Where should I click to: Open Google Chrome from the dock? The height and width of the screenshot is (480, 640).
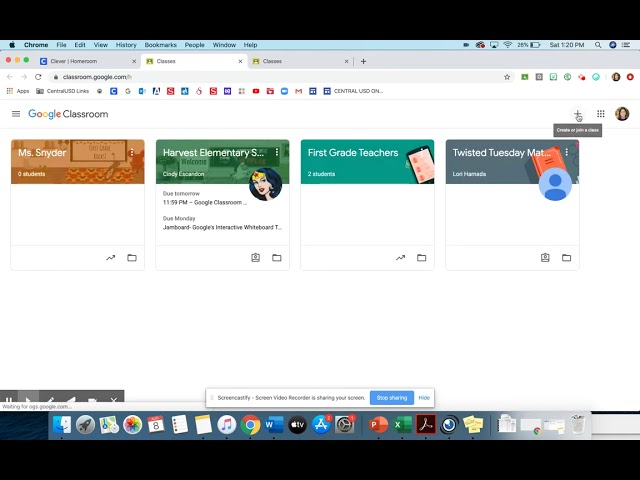(250, 425)
